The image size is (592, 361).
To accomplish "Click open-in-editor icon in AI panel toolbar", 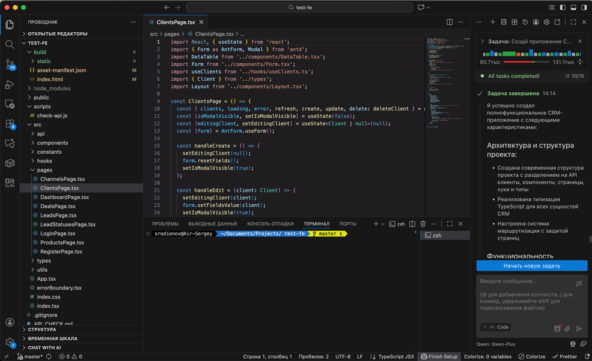I will coord(557,22).
